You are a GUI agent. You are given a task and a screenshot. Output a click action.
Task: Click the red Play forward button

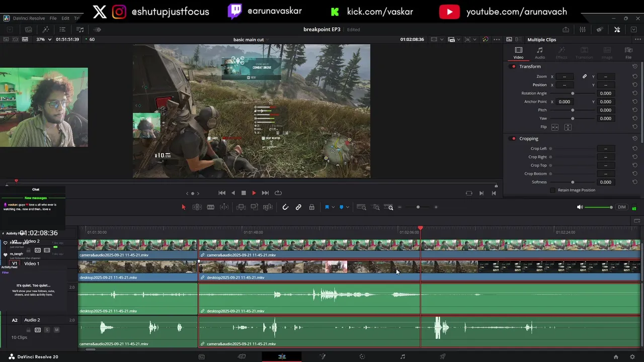pyautogui.click(x=254, y=193)
